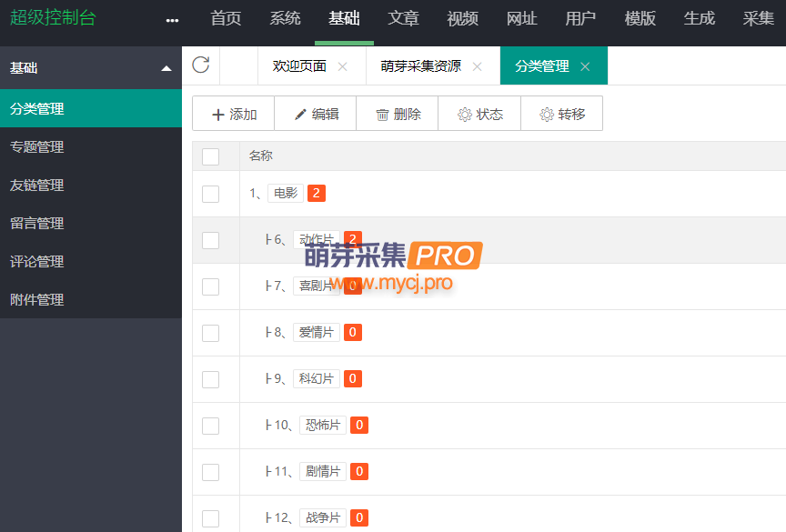This screenshot has width=786, height=532.
Task: Check the box for the 爱情片 row
Action: coord(210,333)
